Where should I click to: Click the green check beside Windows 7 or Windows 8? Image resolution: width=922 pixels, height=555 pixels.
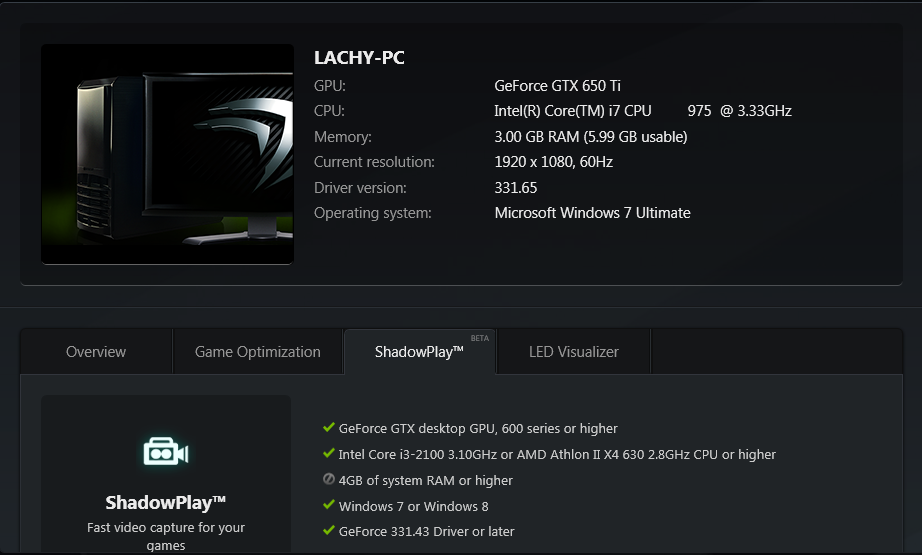coord(329,505)
